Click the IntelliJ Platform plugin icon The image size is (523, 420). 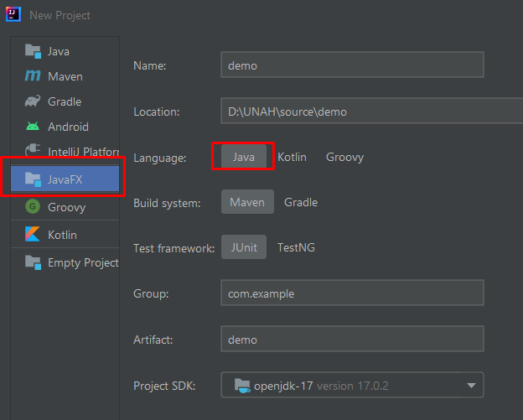pyautogui.click(x=33, y=149)
